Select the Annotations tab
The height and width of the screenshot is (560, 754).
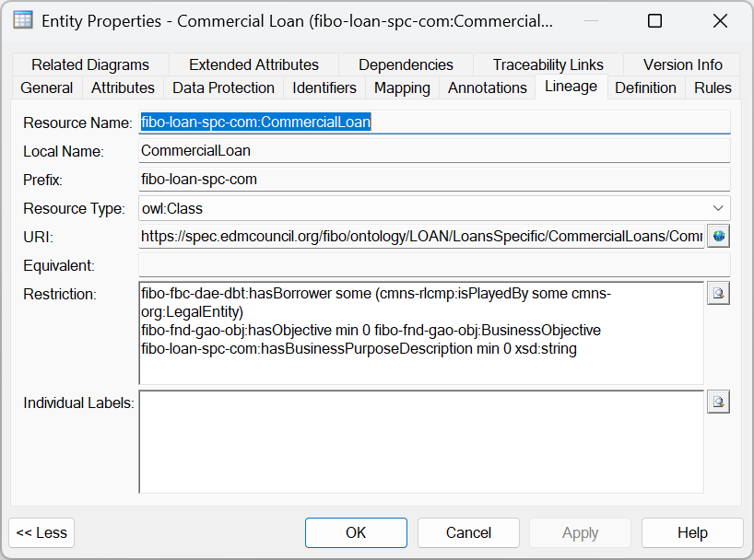[x=487, y=88]
